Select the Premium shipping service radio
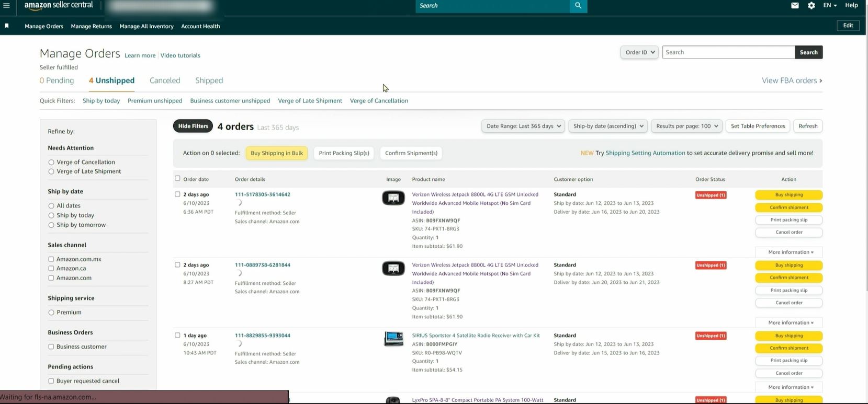This screenshot has width=868, height=404. pyautogui.click(x=51, y=313)
